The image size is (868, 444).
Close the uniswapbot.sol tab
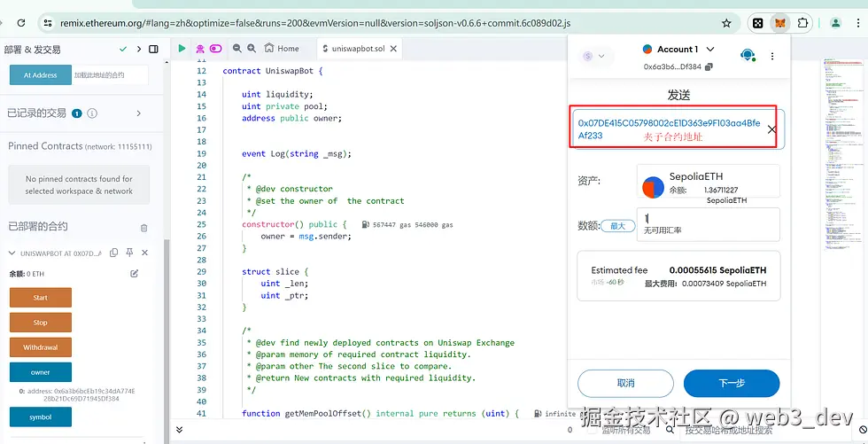click(x=393, y=49)
